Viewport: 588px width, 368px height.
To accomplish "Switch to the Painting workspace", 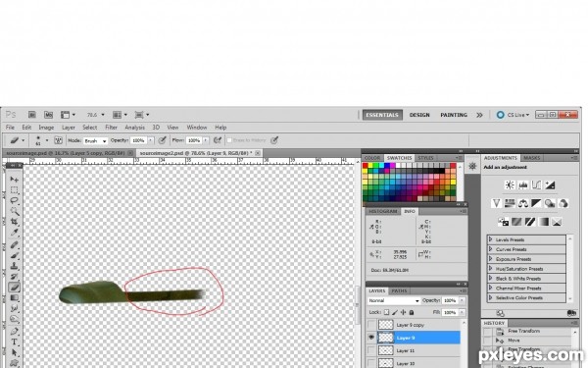I will point(454,115).
